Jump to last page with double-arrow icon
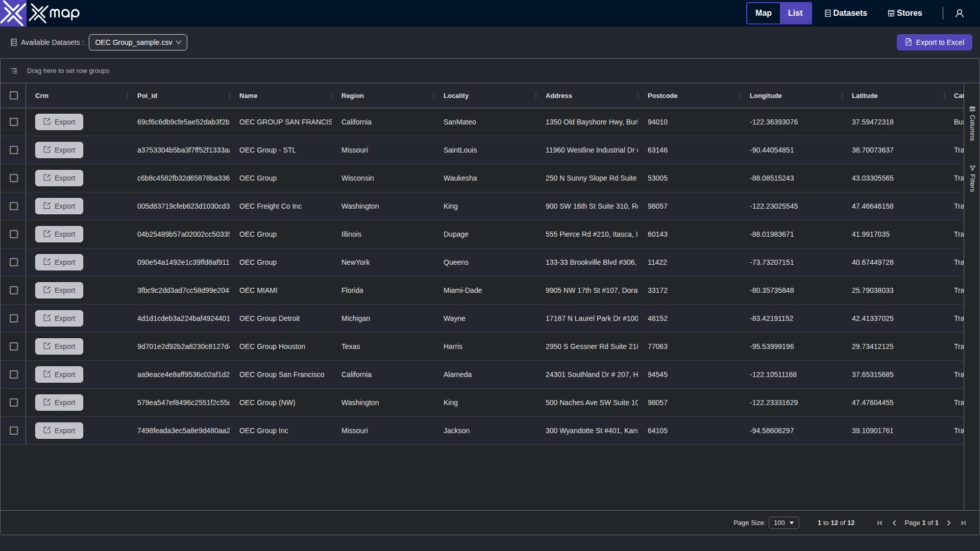The height and width of the screenshot is (551, 980). coord(963,523)
